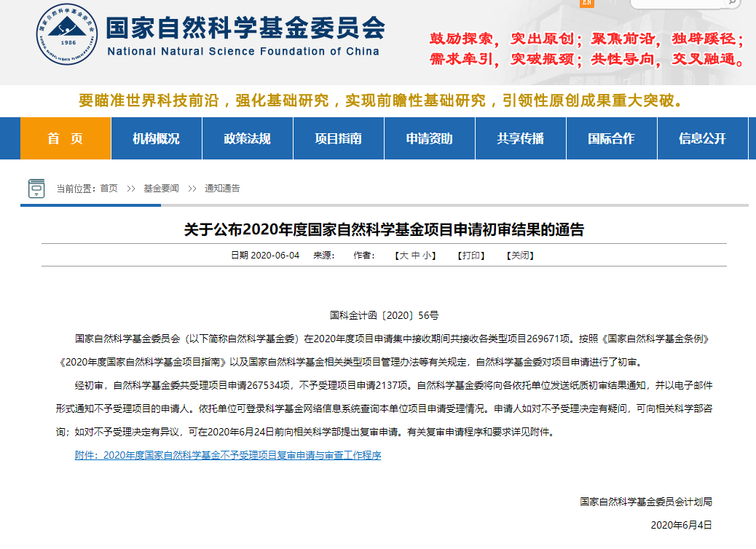
Task: Click the magnifier search icon
Action: click(732, 3)
